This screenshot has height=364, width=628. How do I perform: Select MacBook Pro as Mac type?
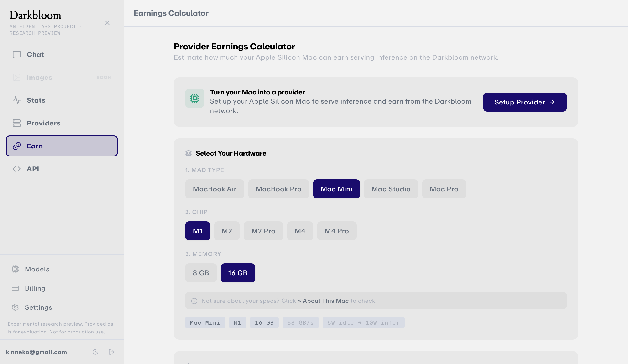[x=278, y=189]
